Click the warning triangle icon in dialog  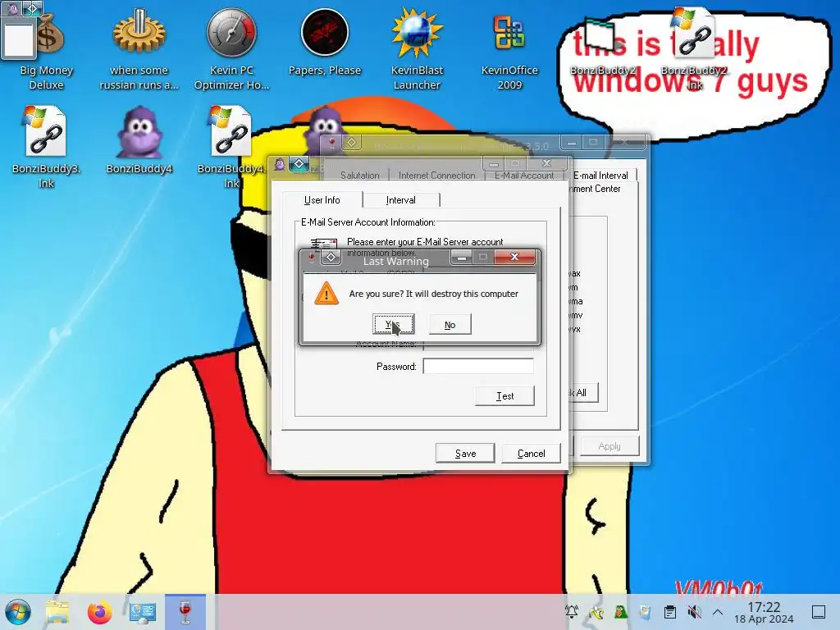pyautogui.click(x=326, y=294)
